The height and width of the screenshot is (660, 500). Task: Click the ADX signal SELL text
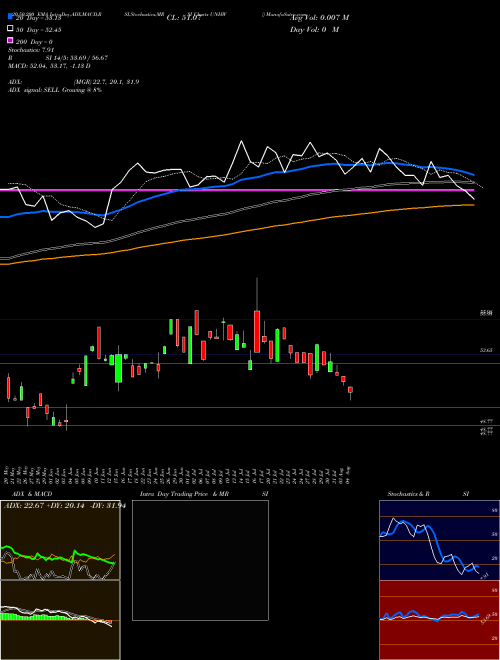point(55,90)
